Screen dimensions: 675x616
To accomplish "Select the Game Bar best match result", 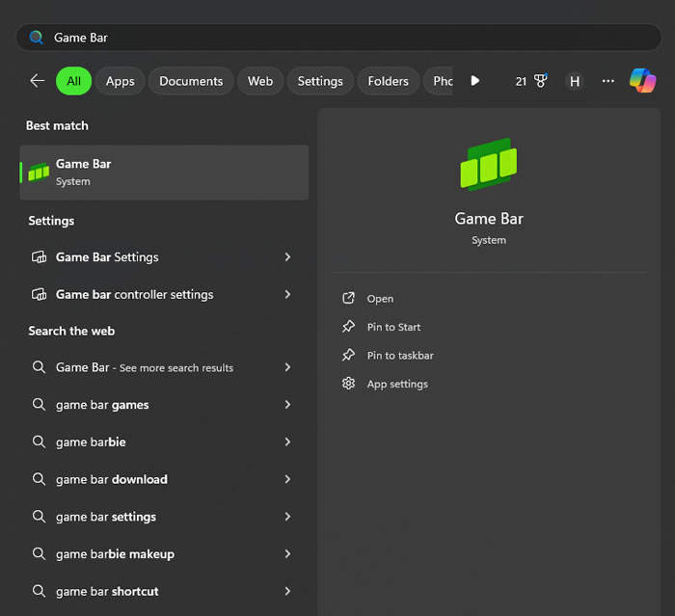I will (164, 173).
